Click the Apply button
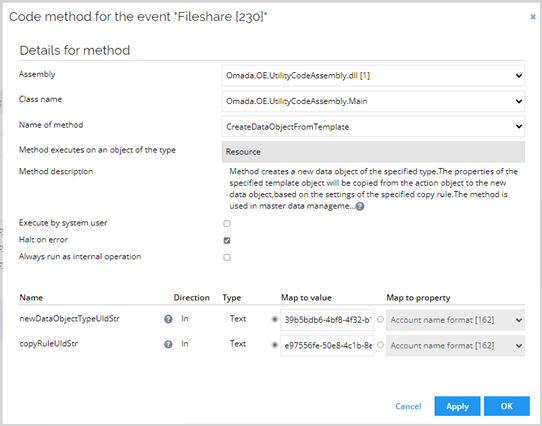The width and height of the screenshot is (542, 426). [x=457, y=406]
